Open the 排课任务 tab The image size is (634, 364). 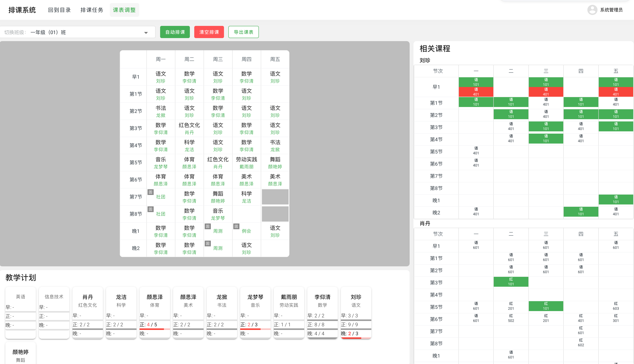tap(92, 10)
